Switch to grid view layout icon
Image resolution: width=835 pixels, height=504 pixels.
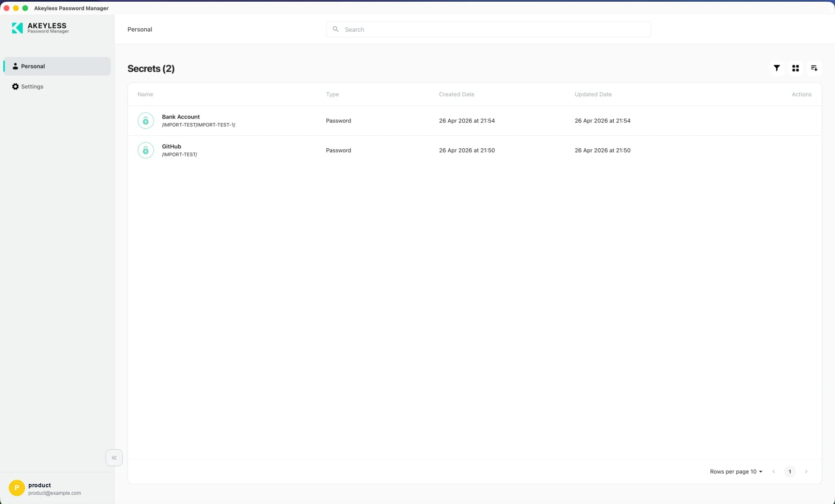795,68
